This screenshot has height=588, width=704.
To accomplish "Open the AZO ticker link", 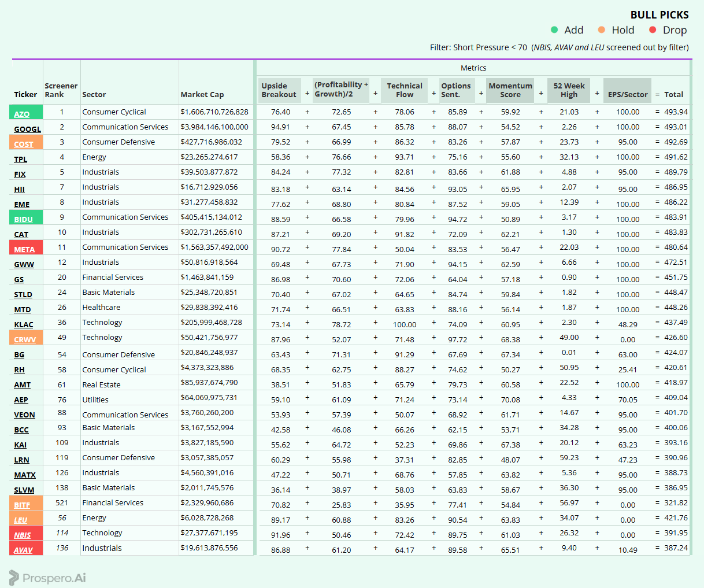I will [x=22, y=114].
